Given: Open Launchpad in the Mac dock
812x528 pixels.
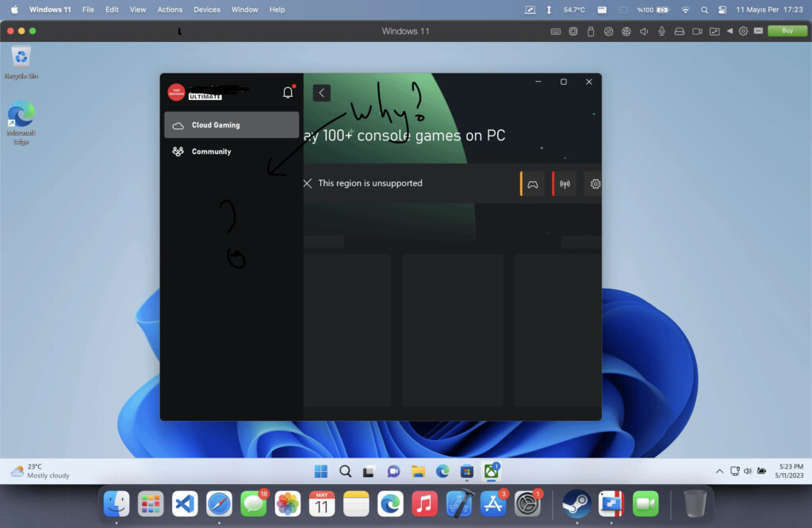Looking at the screenshot, I should click(x=151, y=503).
